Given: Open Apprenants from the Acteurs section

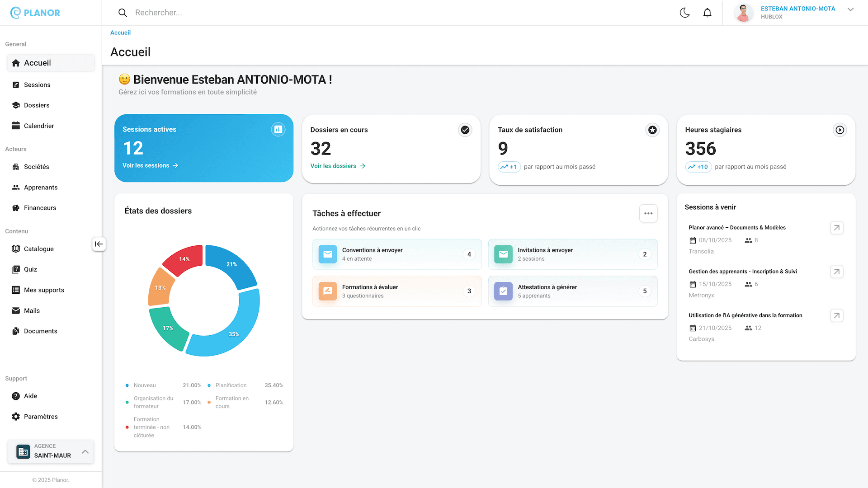Looking at the screenshot, I should pyautogui.click(x=40, y=187).
